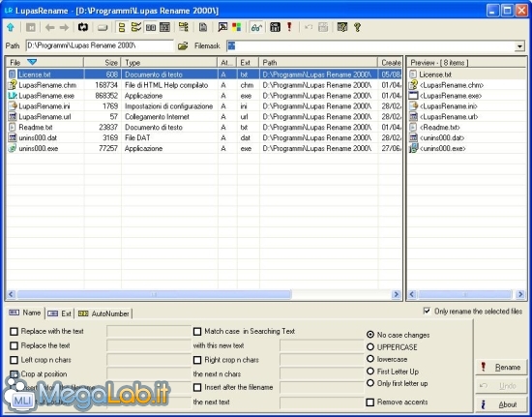Click the two-column view toolbar icon

pos(151,27)
